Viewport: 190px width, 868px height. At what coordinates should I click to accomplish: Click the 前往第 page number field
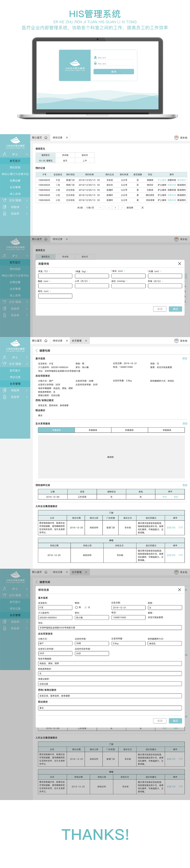[137, 208]
